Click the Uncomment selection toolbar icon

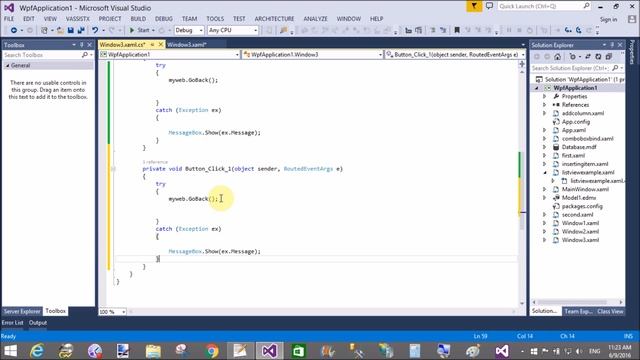coord(443,30)
